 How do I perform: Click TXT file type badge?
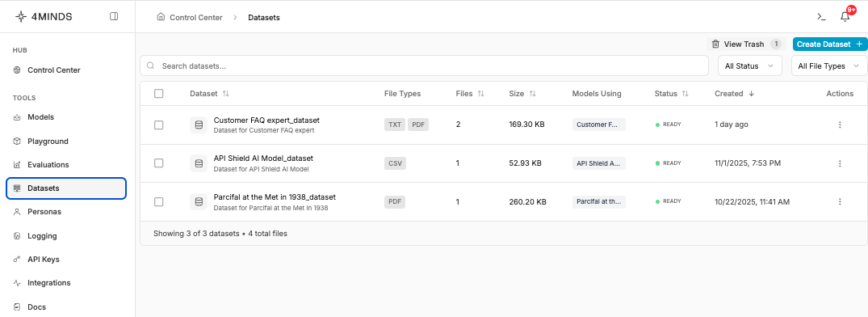395,125
